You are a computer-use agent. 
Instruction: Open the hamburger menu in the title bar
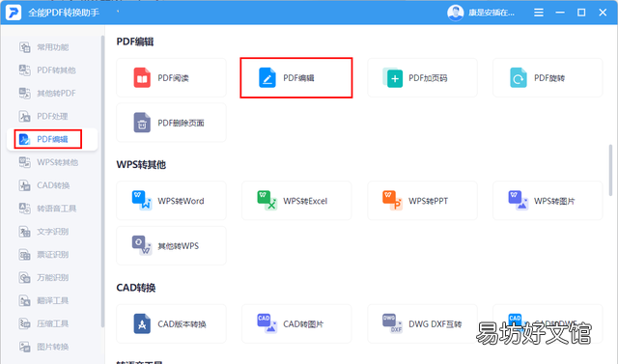[x=539, y=13]
